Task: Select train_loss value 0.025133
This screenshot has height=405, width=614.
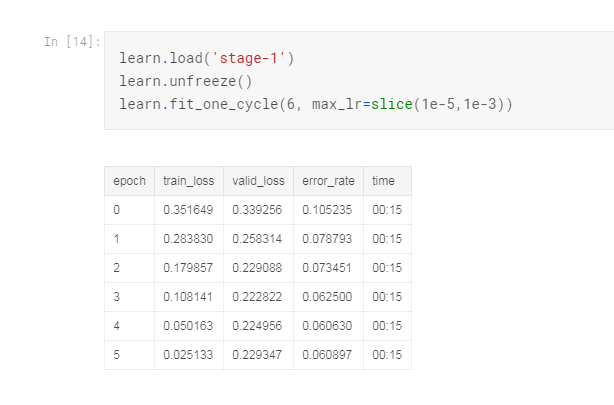Action: point(188,355)
